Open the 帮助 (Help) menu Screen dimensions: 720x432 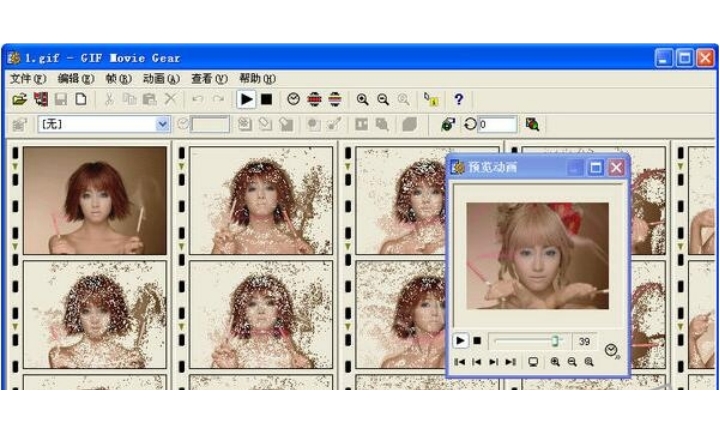pyautogui.click(x=257, y=79)
